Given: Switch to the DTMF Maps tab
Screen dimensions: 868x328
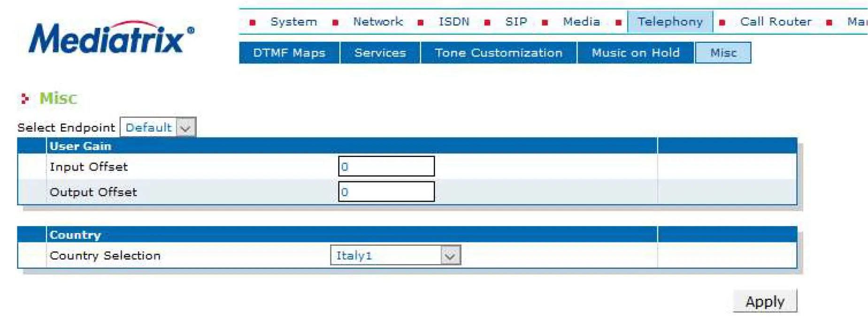Looking at the screenshot, I should [289, 53].
